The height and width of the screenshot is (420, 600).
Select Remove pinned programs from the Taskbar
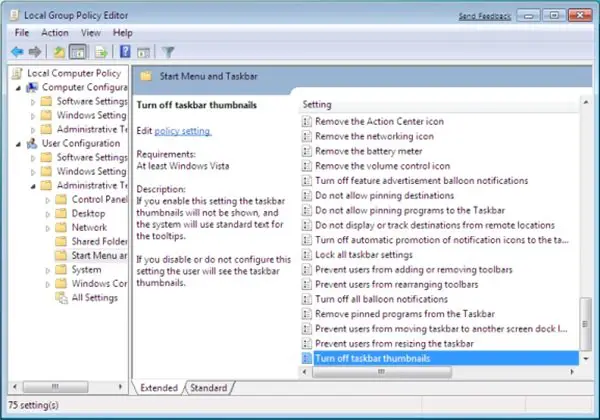pos(405,314)
